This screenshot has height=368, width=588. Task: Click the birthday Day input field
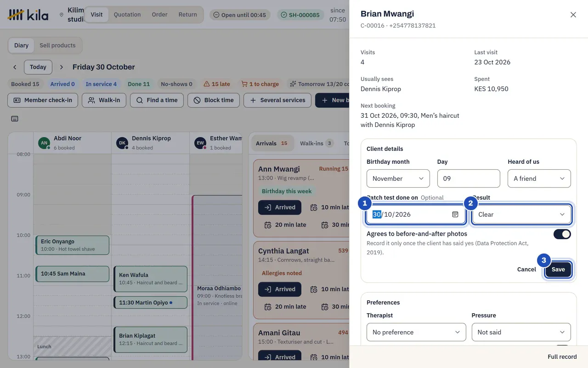(x=469, y=178)
